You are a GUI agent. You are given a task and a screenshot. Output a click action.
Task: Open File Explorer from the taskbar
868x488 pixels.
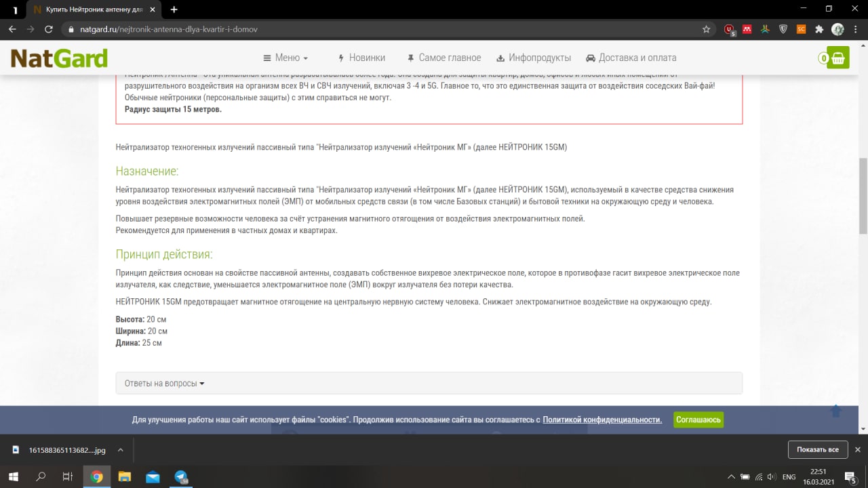pos(125,476)
